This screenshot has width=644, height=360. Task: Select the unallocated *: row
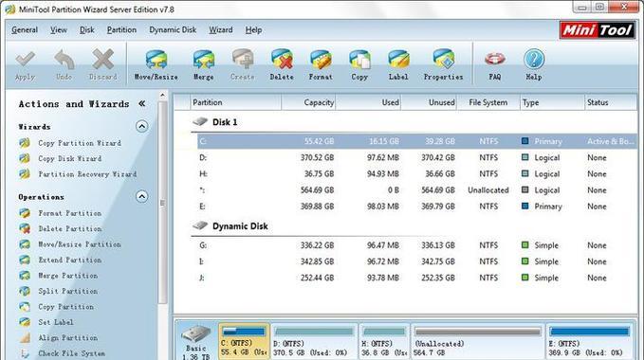click(416, 190)
